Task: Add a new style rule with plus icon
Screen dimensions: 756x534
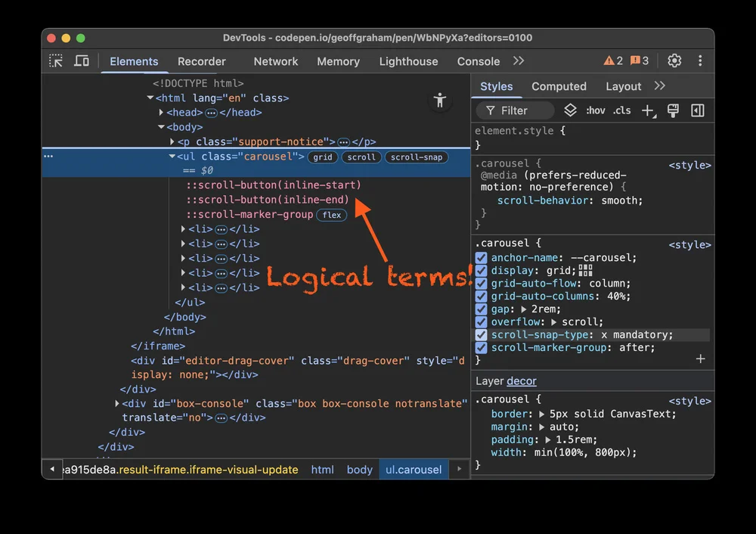Action: pos(648,111)
